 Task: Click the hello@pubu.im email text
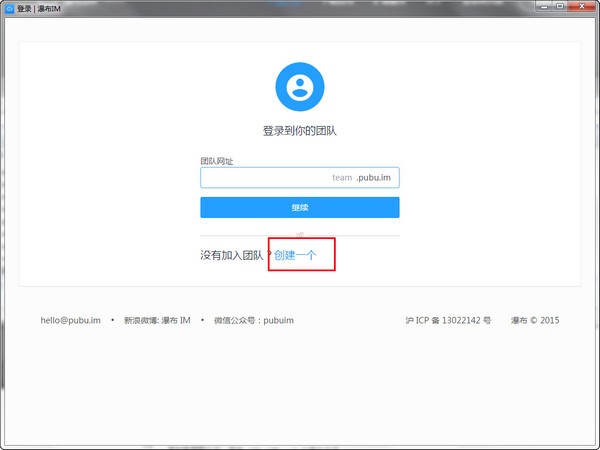coord(70,320)
